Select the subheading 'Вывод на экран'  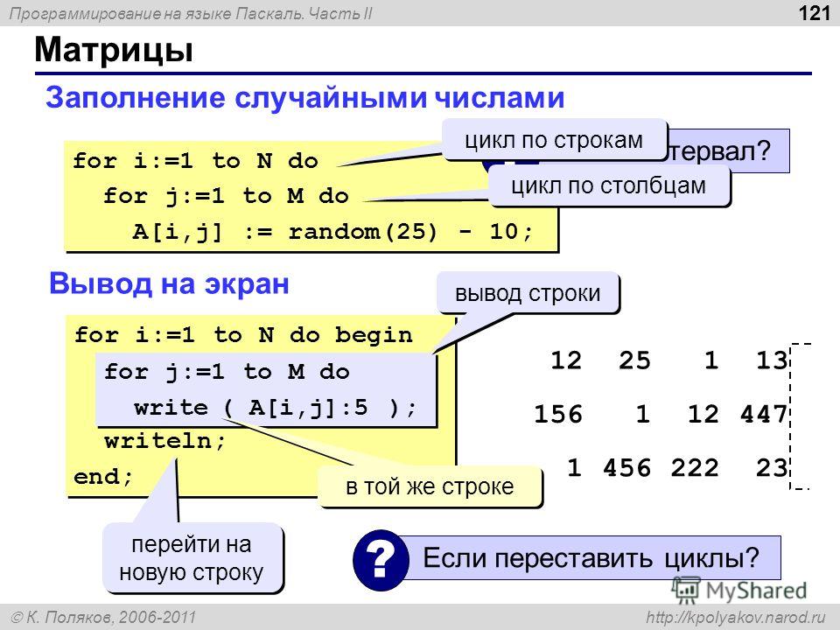(x=169, y=283)
